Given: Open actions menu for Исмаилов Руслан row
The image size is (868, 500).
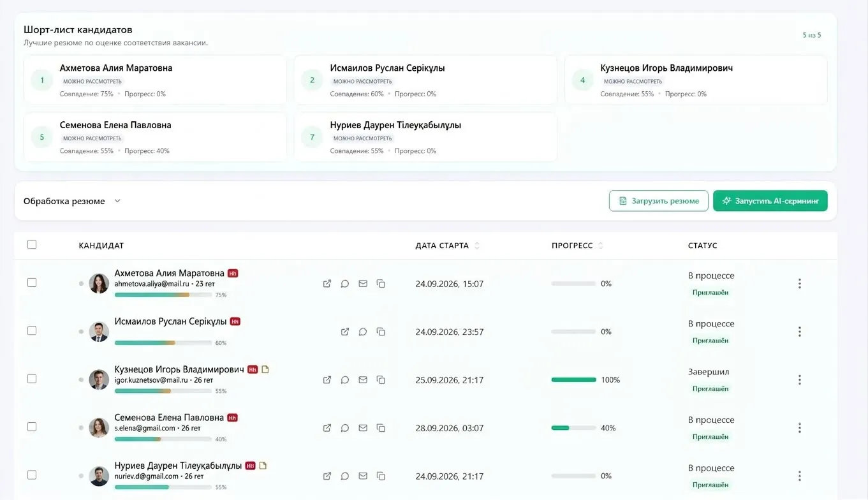Looking at the screenshot, I should pyautogui.click(x=800, y=332).
